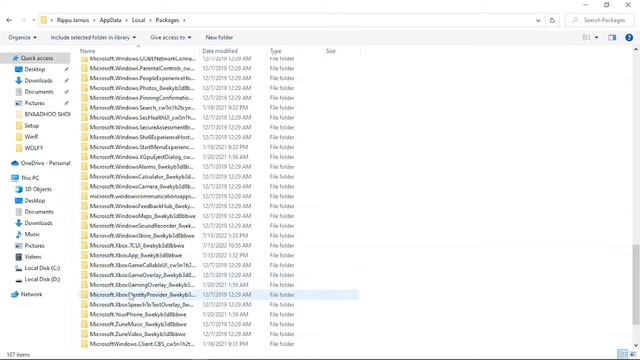Image resolution: width=640 pixels, height=360 pixels.
Task: Open Include selected folder in library menu
Action: [93, 37]
